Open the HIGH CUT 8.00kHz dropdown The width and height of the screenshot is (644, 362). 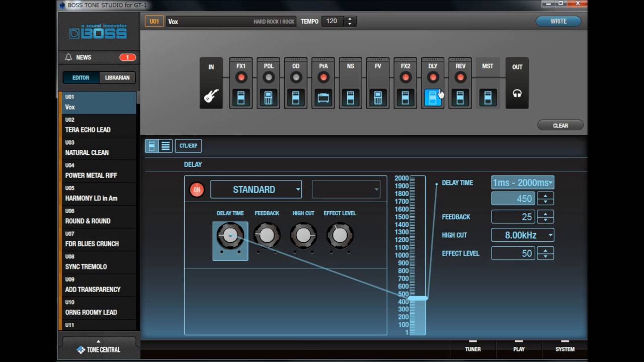pyautogui.click(x=523, y=235)
